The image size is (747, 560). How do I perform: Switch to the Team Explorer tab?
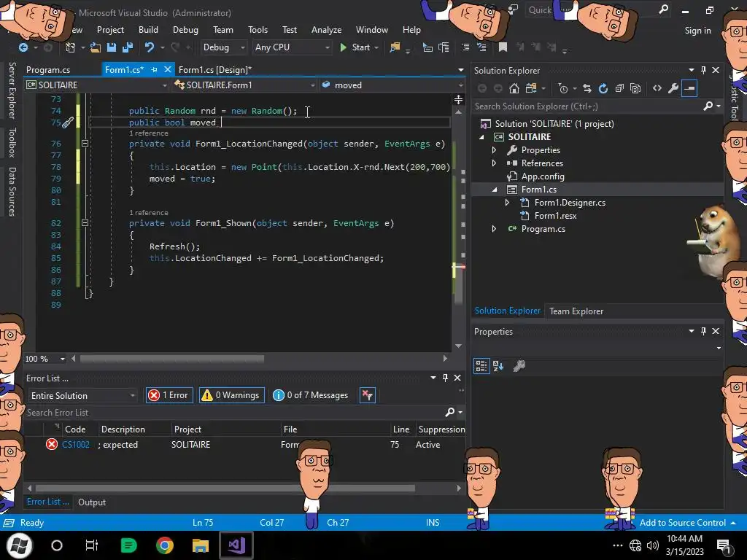(x=576, y=311)
